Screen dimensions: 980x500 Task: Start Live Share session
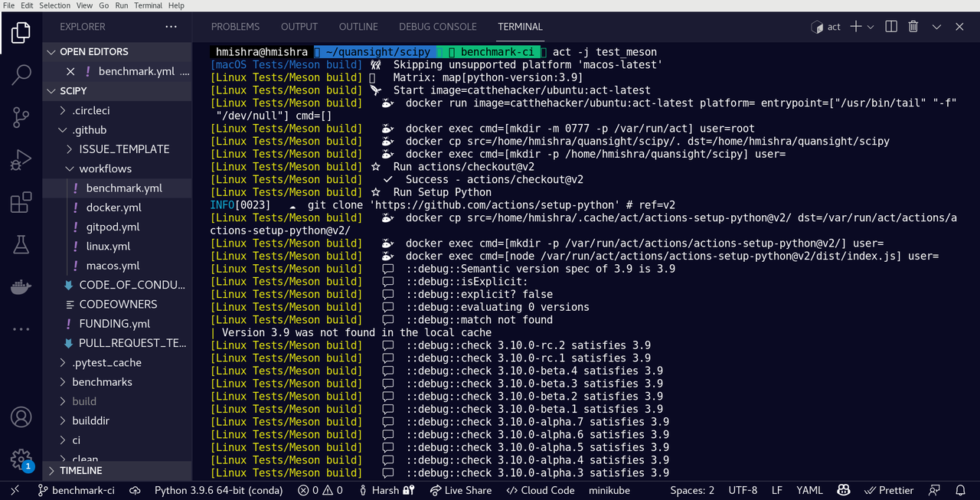coord(461,490)
